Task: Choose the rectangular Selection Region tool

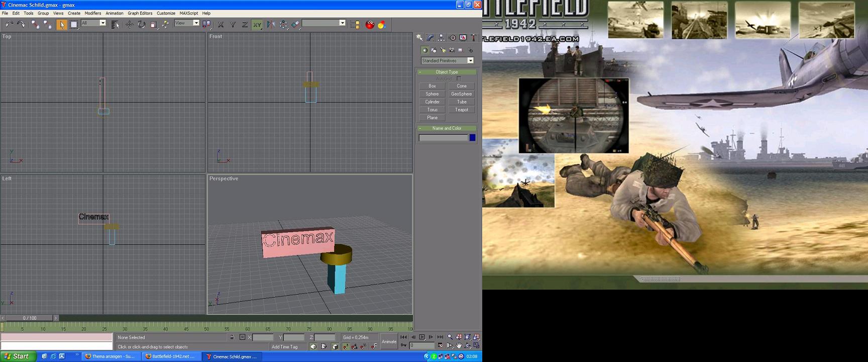Action: pos(73,24)
